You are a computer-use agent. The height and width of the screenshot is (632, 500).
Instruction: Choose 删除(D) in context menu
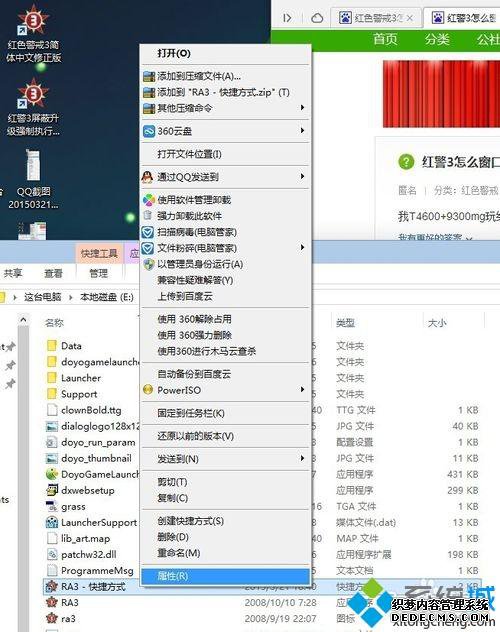coord(225,537)
